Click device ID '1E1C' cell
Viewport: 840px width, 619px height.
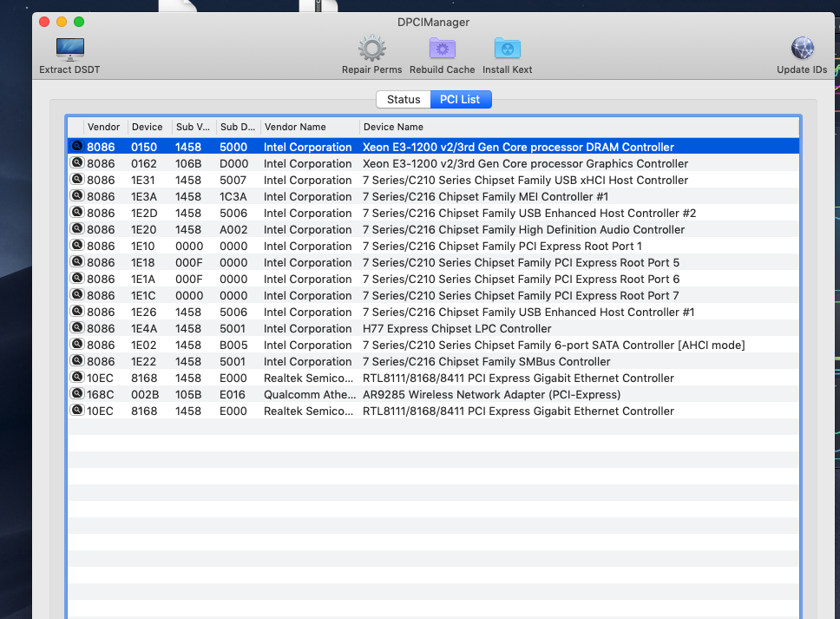[x=143, y=296]
